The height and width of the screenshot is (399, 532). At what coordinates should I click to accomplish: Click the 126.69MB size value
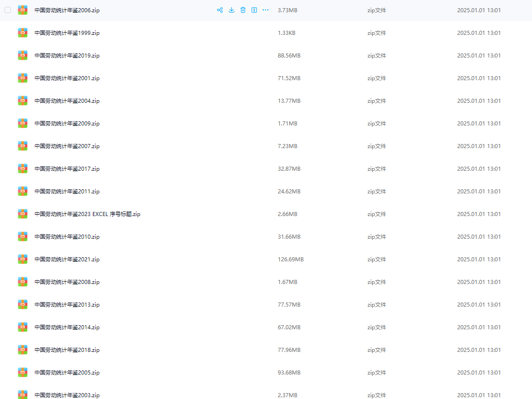[x=291, y=260]
